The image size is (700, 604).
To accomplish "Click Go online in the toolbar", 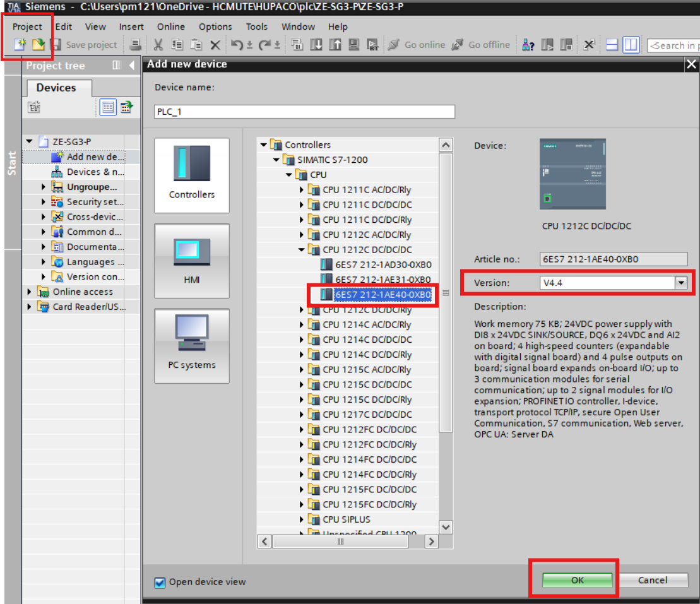I will (417, 45).
